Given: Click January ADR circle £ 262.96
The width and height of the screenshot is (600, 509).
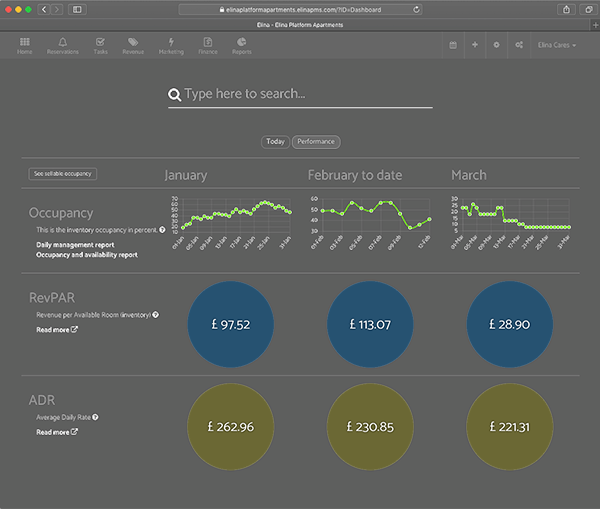Looking at the screenshot, I should 231,427.
